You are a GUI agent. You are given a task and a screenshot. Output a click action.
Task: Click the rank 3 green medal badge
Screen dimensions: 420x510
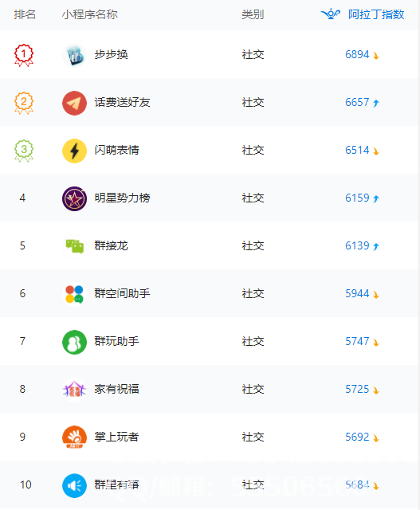coord(24,151)
